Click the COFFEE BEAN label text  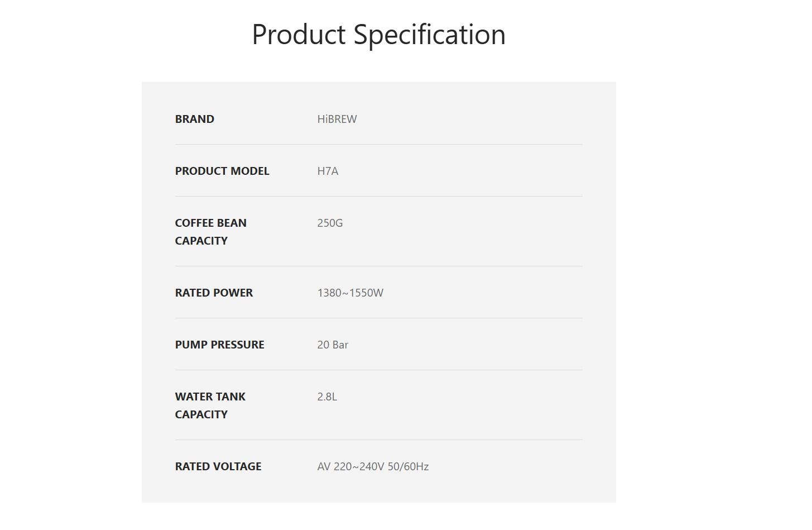210,223
